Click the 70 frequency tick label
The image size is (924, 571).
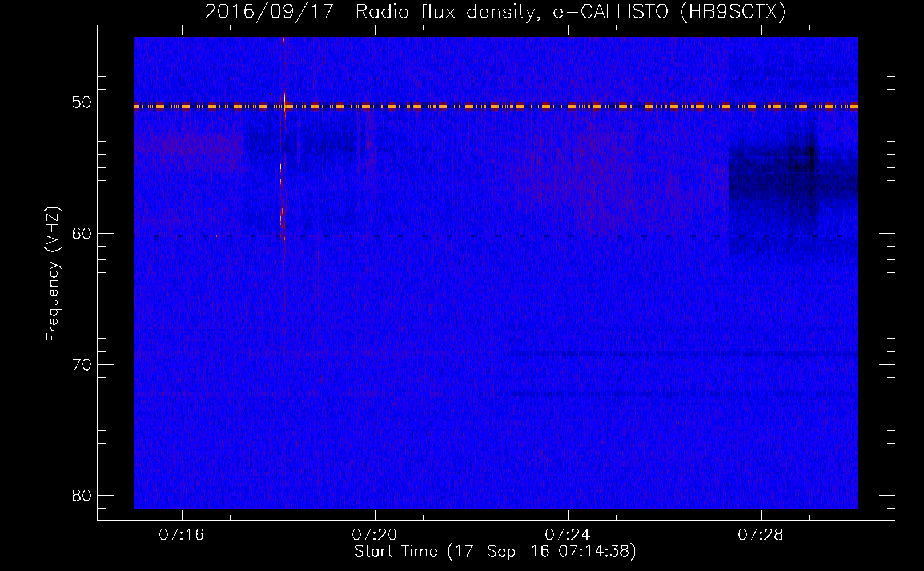81,364
